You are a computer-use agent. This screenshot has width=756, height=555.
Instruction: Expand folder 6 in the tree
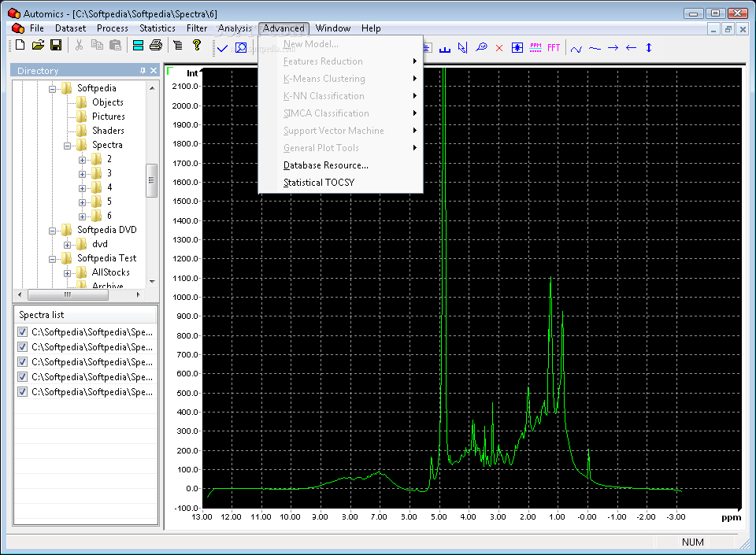point(82,216)
